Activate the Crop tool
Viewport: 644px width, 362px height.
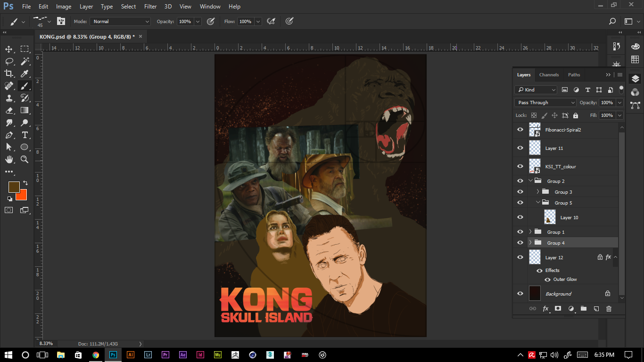tap(9, 74)
